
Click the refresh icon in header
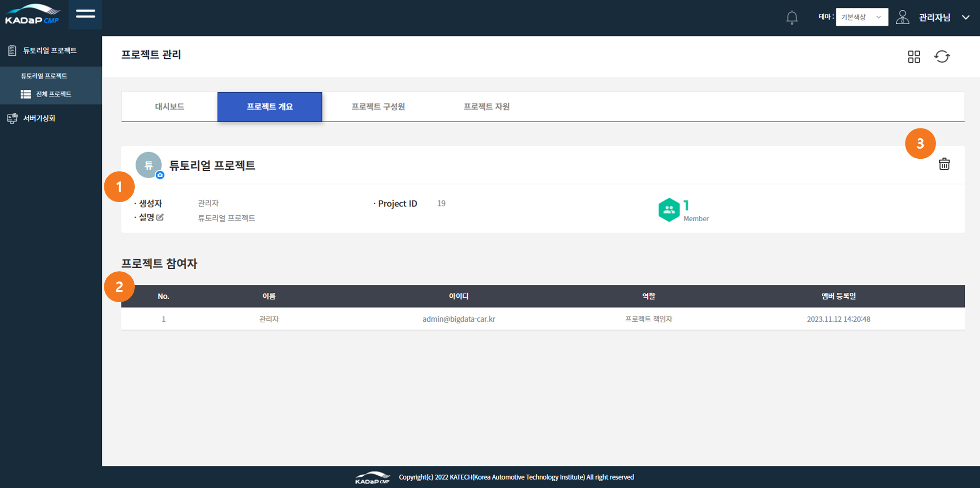coord(941,57)
